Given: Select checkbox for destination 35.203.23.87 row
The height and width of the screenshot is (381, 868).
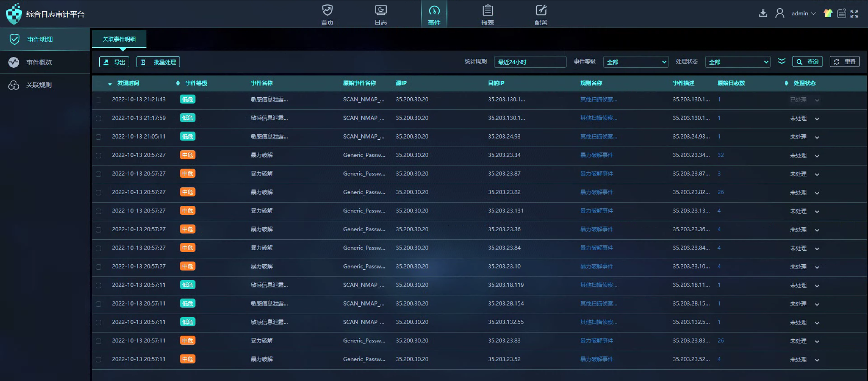Looking at the screenshot, I should click(99, 174).
